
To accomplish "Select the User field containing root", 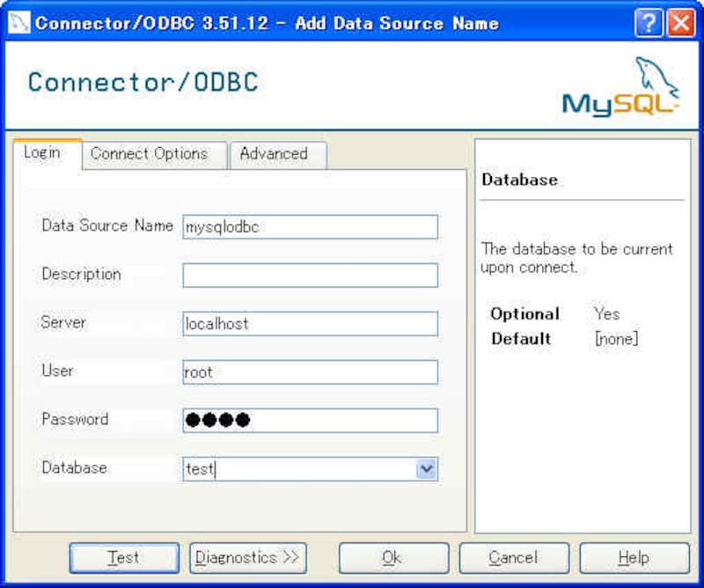I will (x=310, y=372).
